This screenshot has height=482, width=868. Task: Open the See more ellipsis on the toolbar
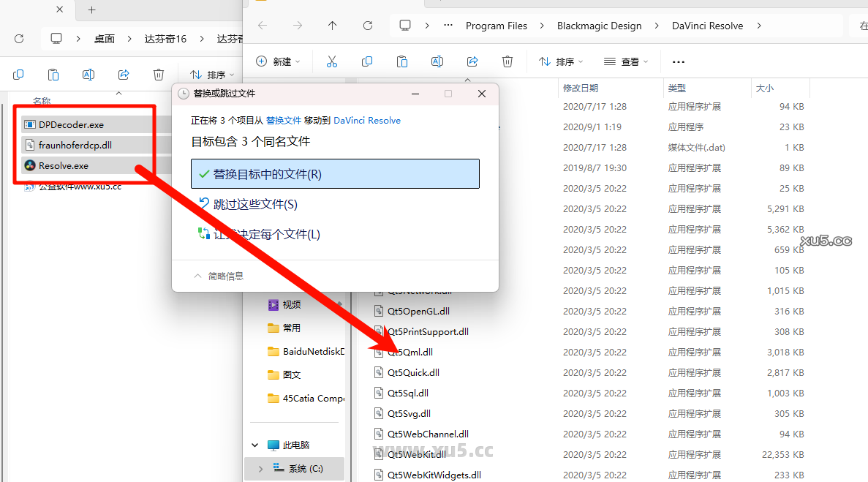pyautogui.click(x=678, y=61)
